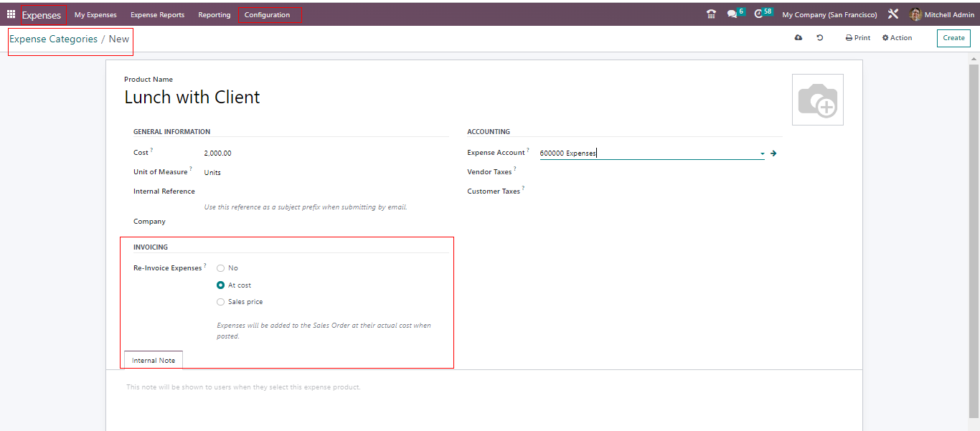The height and width of the screenshot is (431, 980).
Task: Switch to the Internal Note tab
Action: 154,360
